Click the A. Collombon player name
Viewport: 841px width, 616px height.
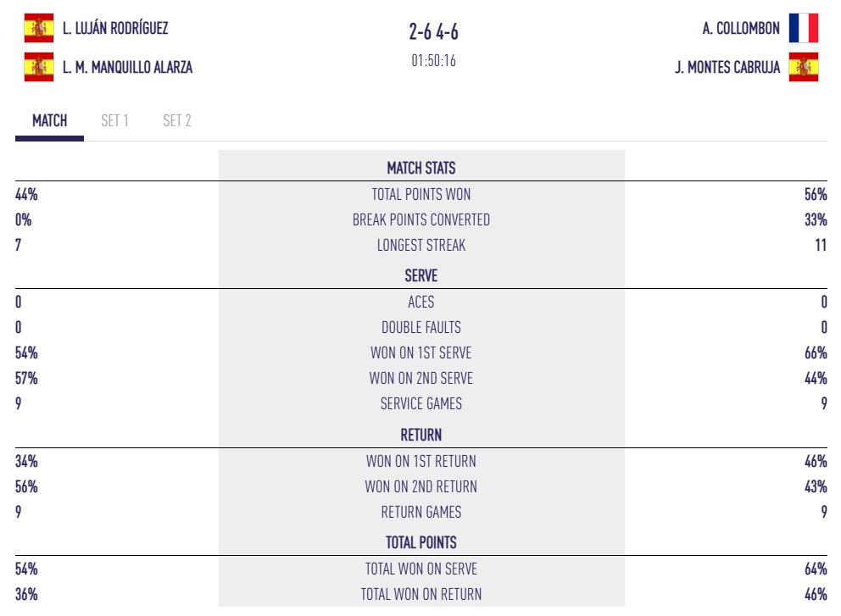tap(741, 28)
